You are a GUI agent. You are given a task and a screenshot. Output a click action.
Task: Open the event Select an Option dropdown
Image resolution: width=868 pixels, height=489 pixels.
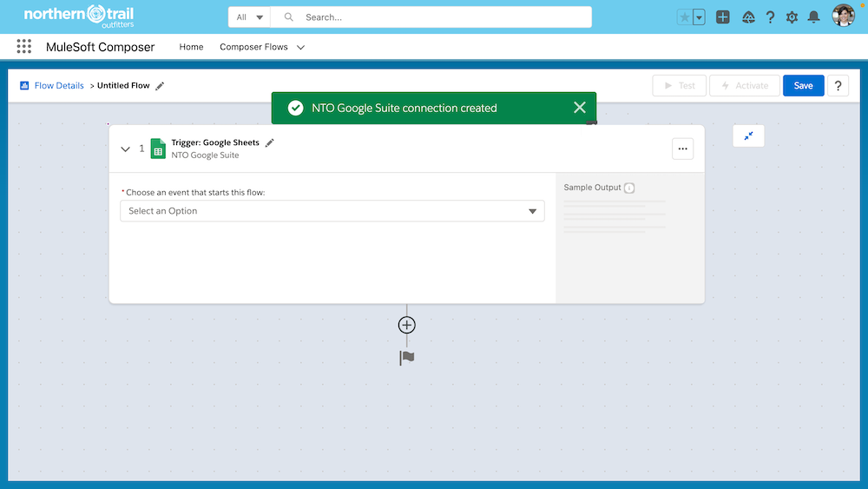tap(332, 211)
